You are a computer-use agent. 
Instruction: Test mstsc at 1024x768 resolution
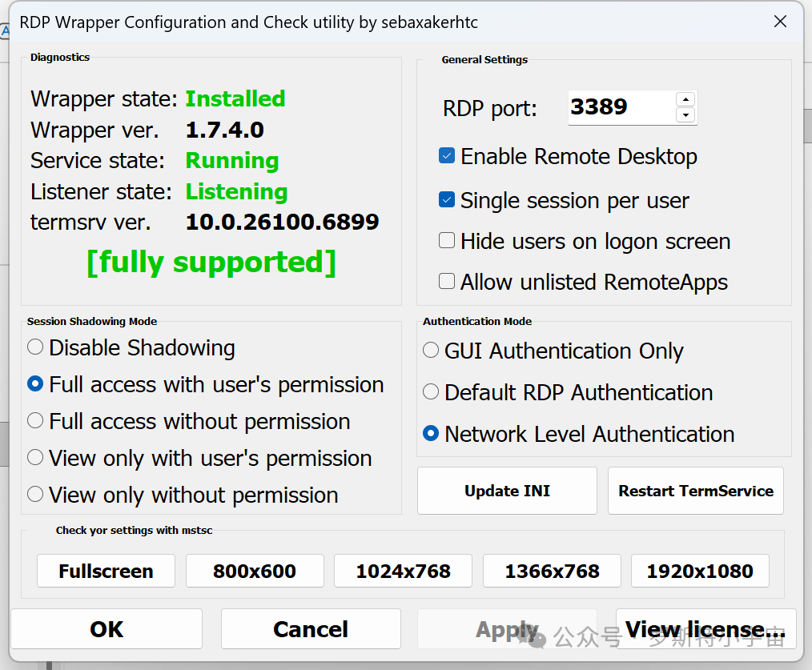click(403, 571)
